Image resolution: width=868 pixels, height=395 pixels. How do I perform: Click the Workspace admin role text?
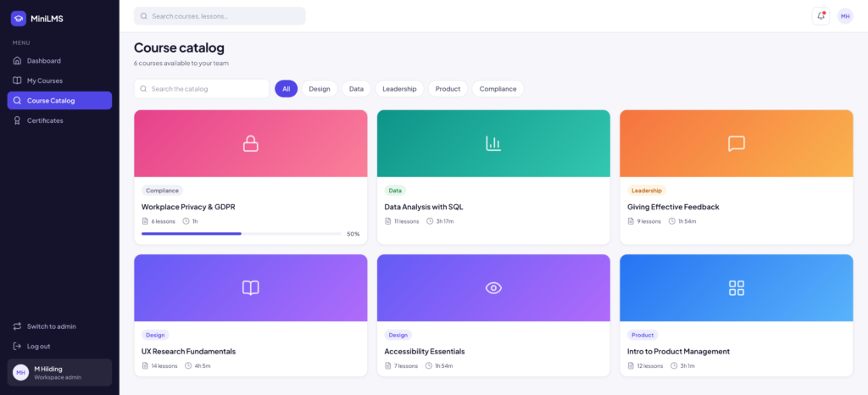(58, 377)
